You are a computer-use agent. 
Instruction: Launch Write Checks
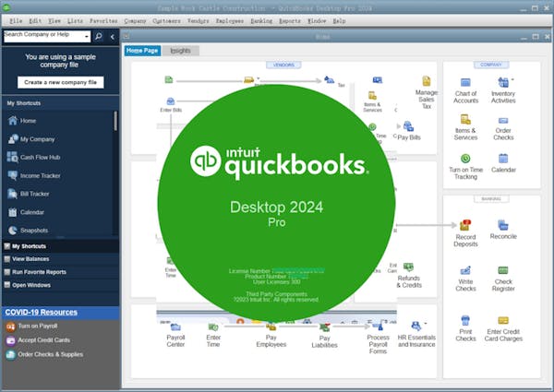pyautogui.click(x=465, y=273)
